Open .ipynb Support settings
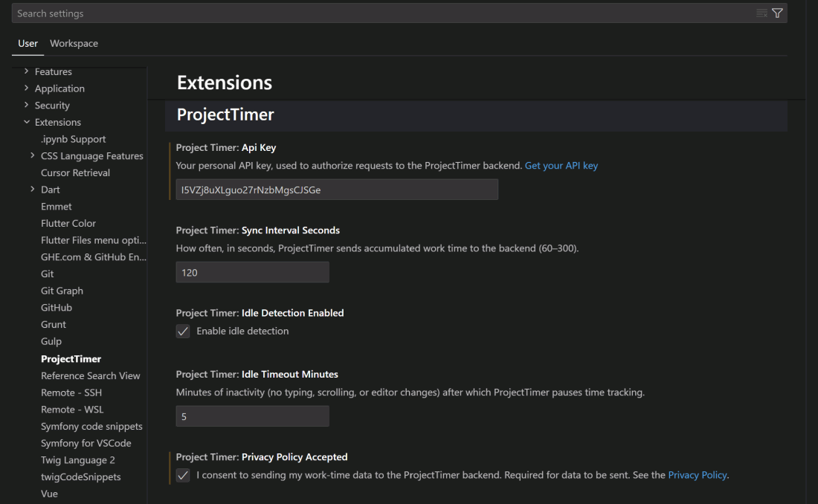 click(74, 139)
